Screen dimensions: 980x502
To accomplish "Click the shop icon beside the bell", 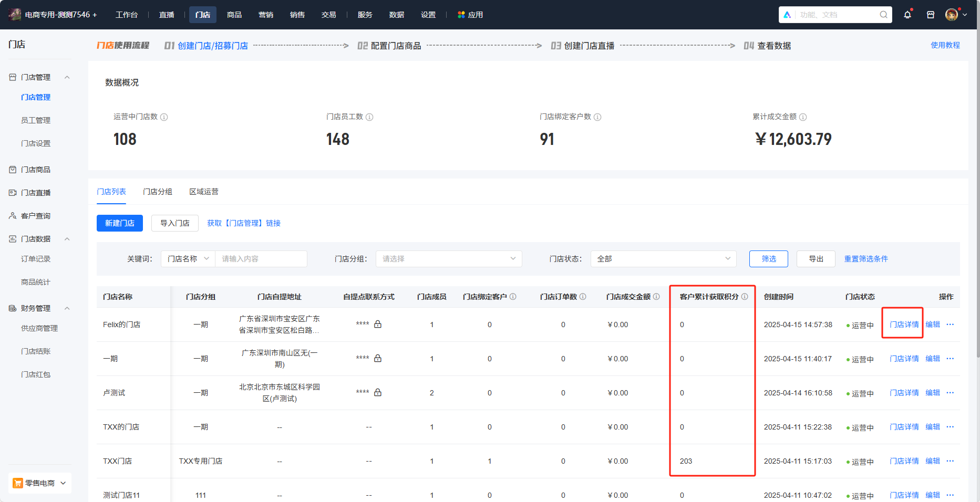I will (931, 15).
